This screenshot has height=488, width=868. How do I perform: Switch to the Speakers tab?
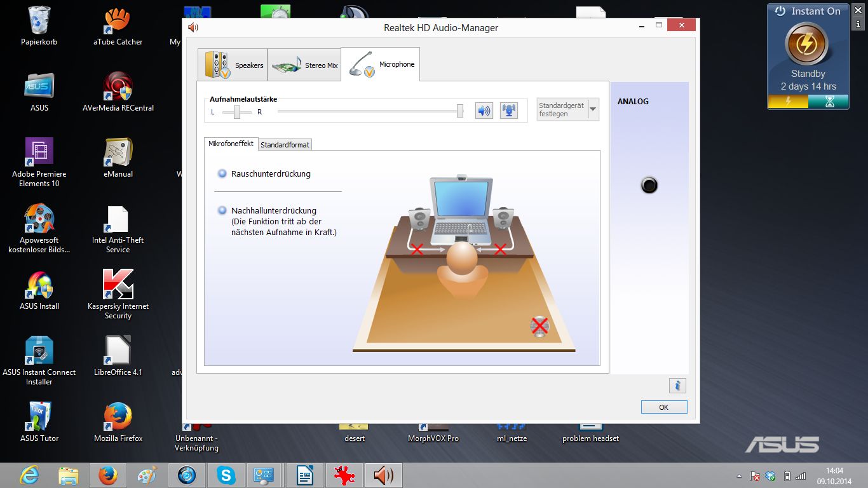233,65
